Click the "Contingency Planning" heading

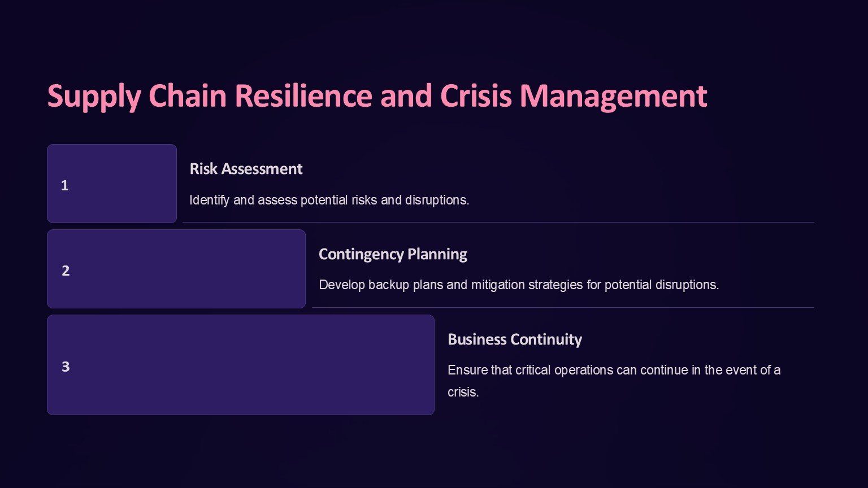(393, 254)
